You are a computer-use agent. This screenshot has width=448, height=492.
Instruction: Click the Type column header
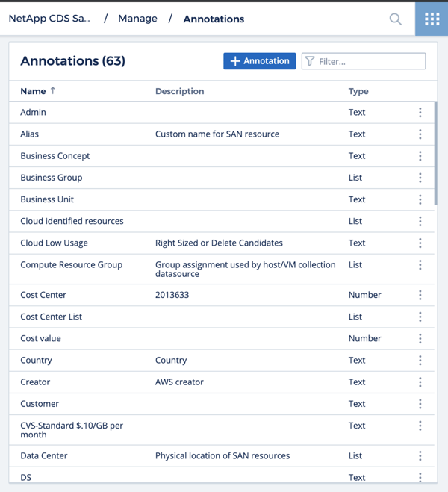[358, 91]
